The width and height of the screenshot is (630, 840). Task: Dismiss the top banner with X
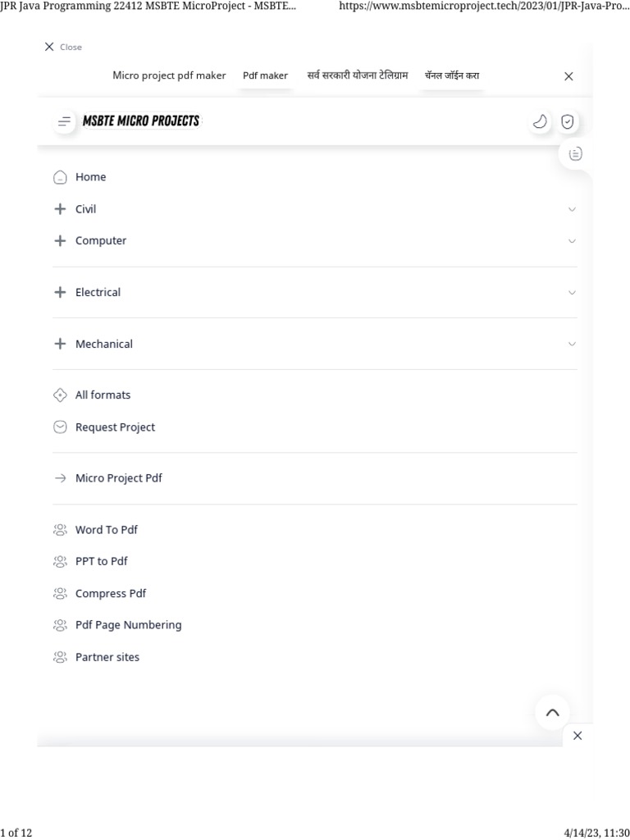pyautogui.click(x=568, y=76)
